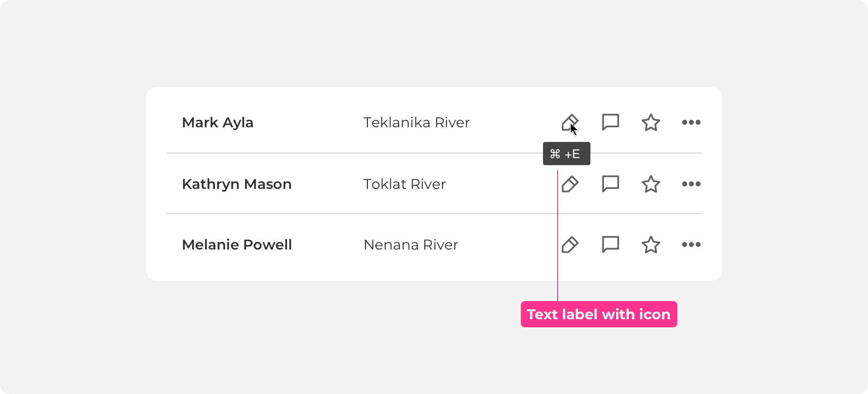868x394 pixels.
Task: Click the Teklanika River text
Action: (x=416, y=123)
